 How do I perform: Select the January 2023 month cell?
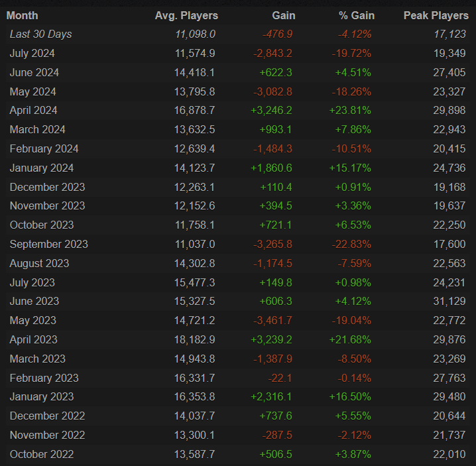click(x=42, y=396)
